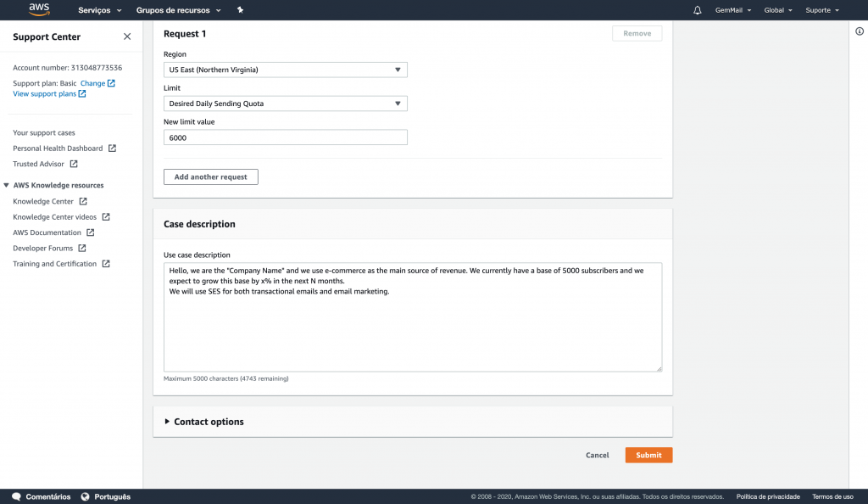Click the AWS logo home icon
The image size is (868, 504).
tap(39, 9)
